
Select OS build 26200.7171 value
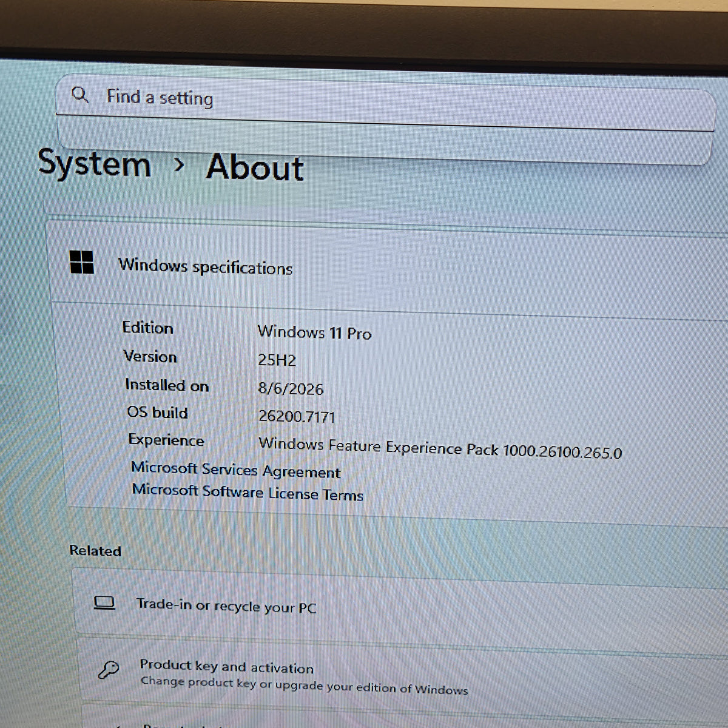[297, 416]
